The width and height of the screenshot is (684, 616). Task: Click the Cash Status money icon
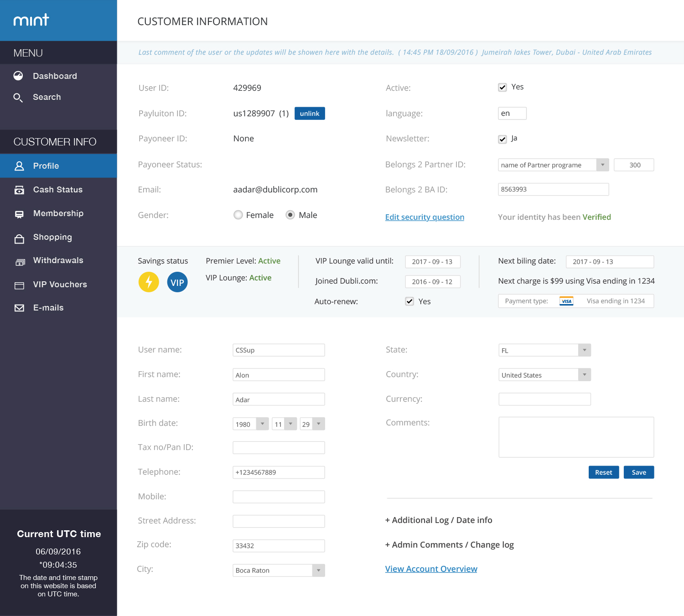(x=19, y=190)
